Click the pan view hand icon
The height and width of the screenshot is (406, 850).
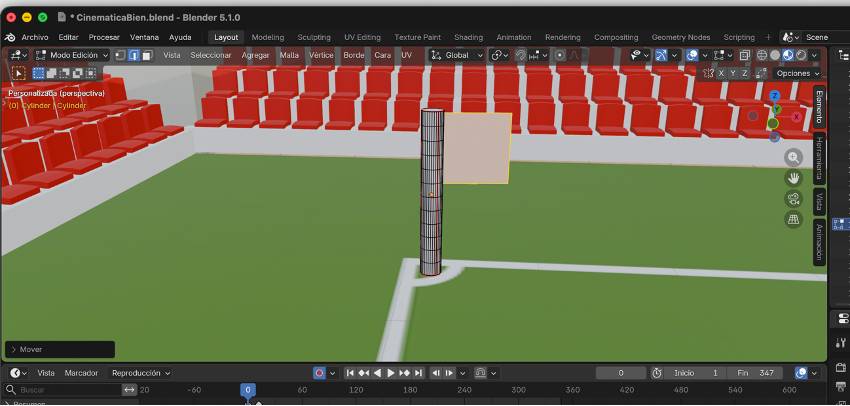[x=794, y=178]
